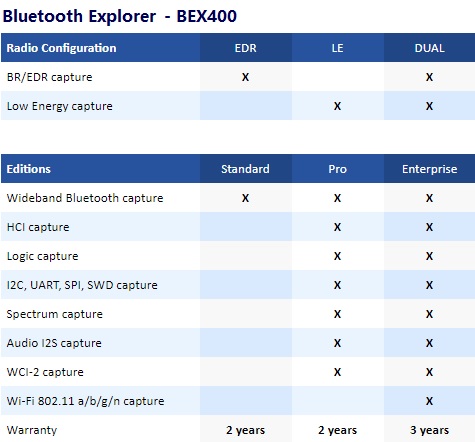
Task: Select the Standard edition column header
Action: (246, 169)
